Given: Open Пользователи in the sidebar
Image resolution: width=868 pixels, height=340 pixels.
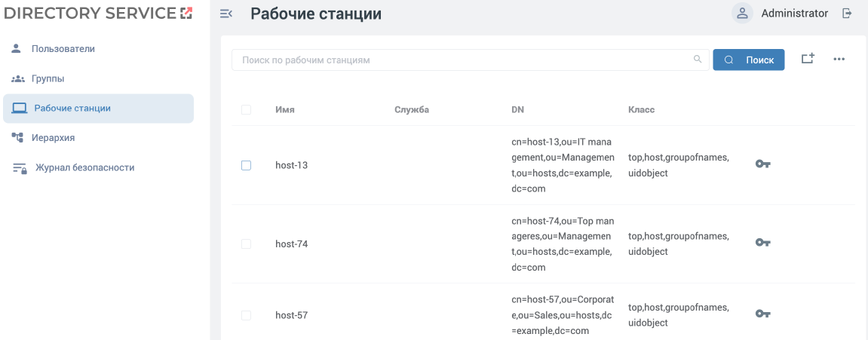Looking at the screenshot, I should pos(63,49).
